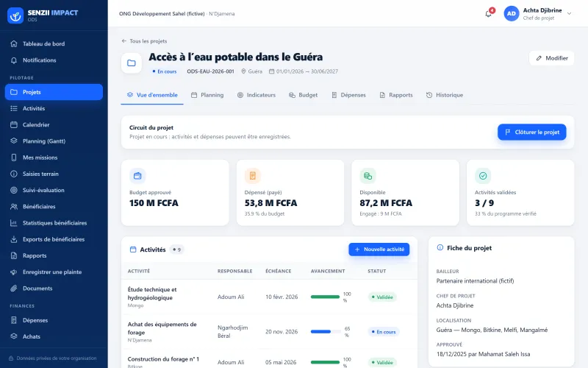This screenshot has height=368, width=588.
Task: Click the Mes missions phone icon
Action: pos(14,158)
